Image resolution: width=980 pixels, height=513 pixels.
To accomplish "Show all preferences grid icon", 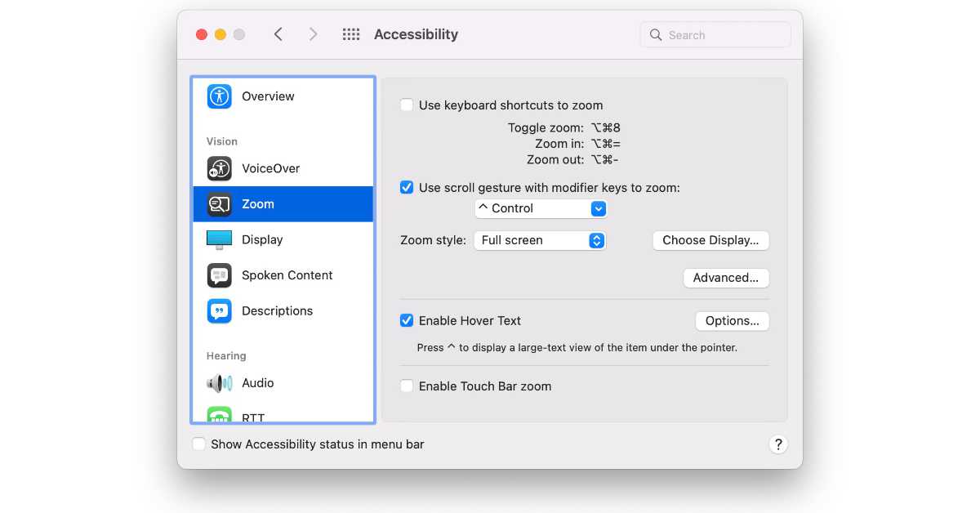I will coord(351,34).
